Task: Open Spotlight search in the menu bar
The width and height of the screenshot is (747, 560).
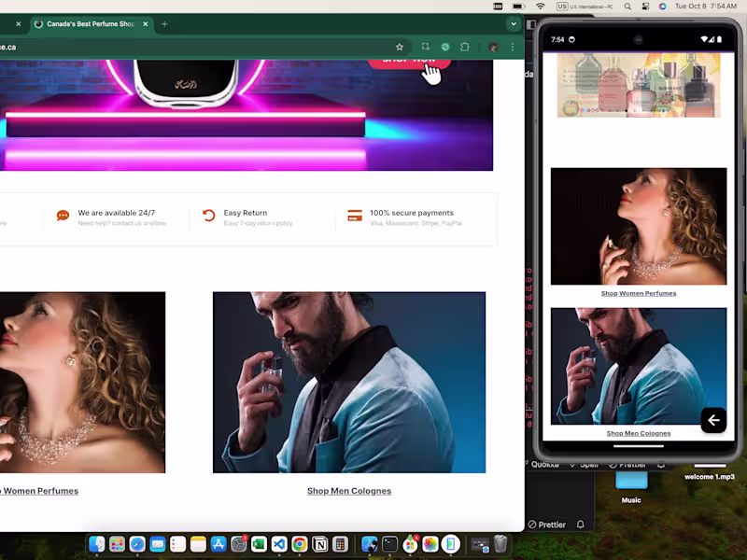Action: (627, 7)
